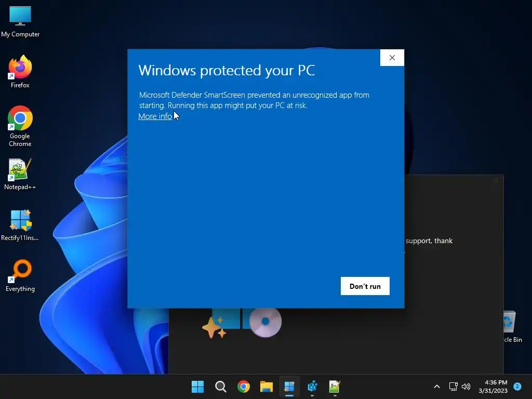
Task: Open the network tray icon
Action: (x=453, y=387)
